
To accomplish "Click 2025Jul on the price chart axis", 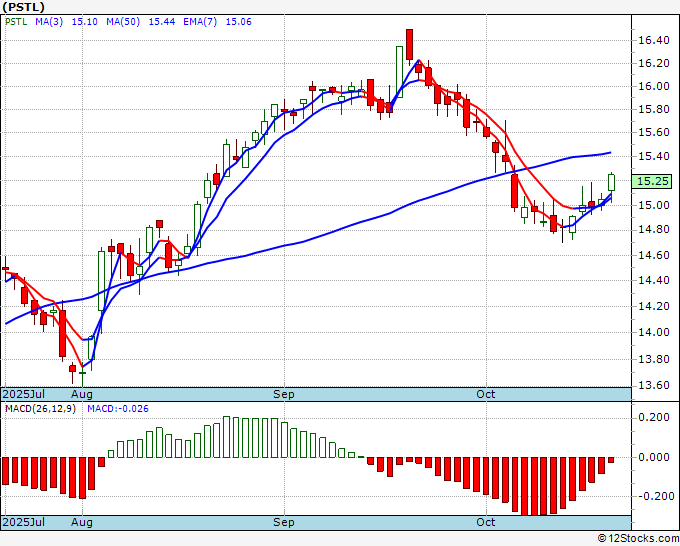I will 24,394.
